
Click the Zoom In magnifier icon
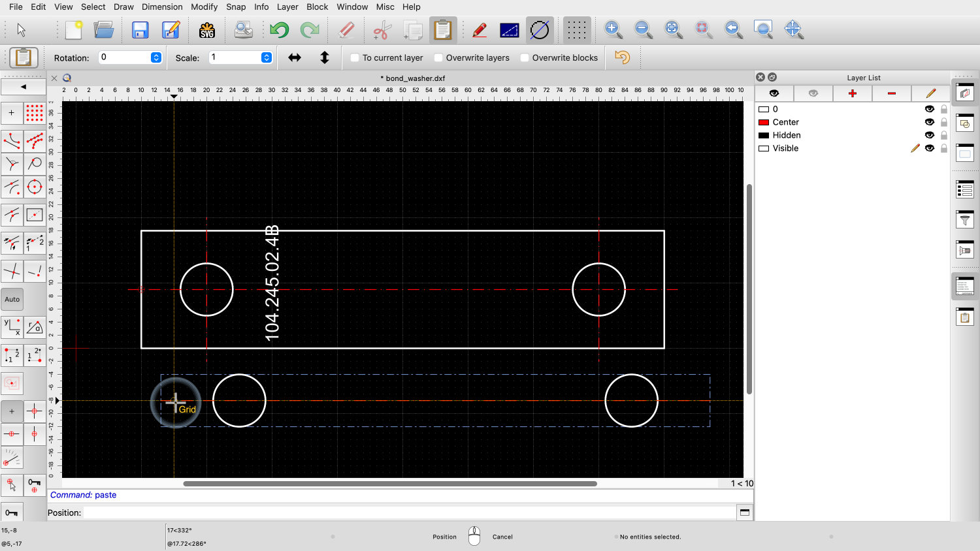(613, 30)
